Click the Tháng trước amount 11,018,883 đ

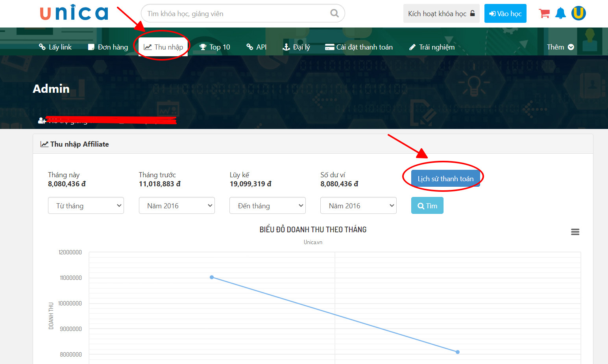[160, 184]
